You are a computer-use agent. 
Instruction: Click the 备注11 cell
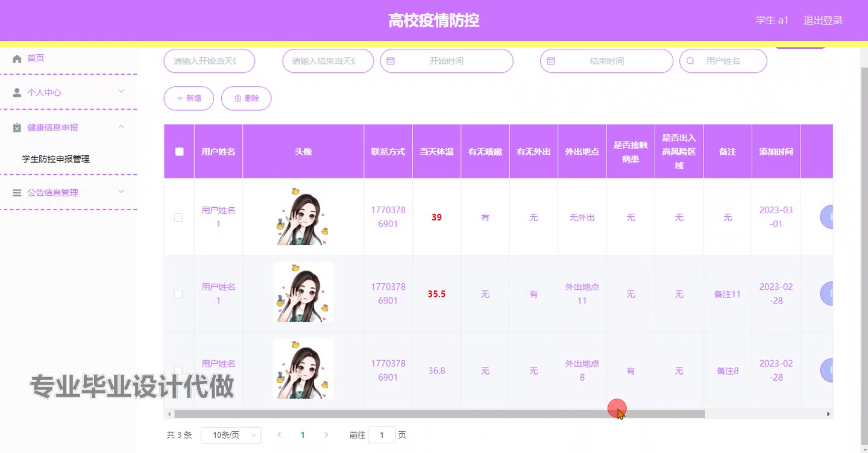(x=727, y=294)
